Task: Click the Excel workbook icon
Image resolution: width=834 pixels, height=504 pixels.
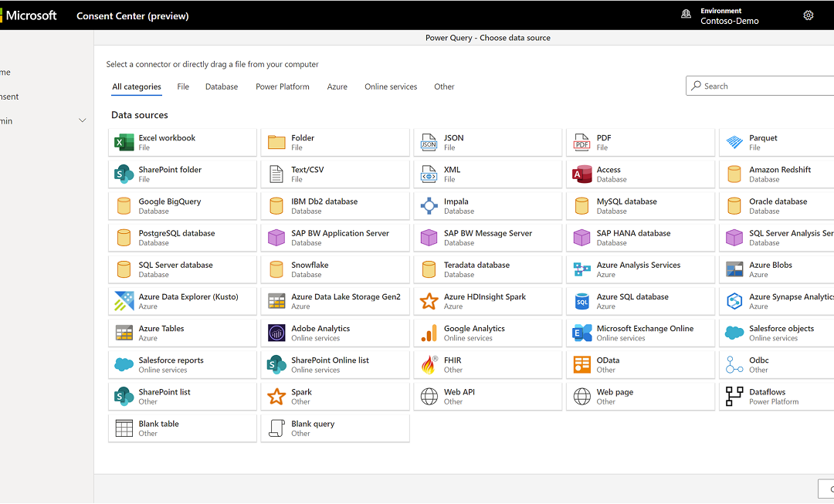Action: (x=124, y=143)
